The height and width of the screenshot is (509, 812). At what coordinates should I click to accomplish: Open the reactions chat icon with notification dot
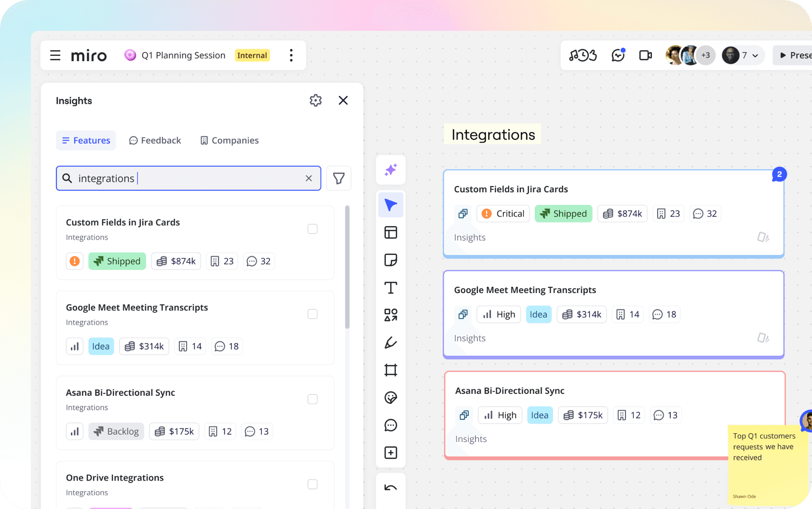click(x=618, y=55)
